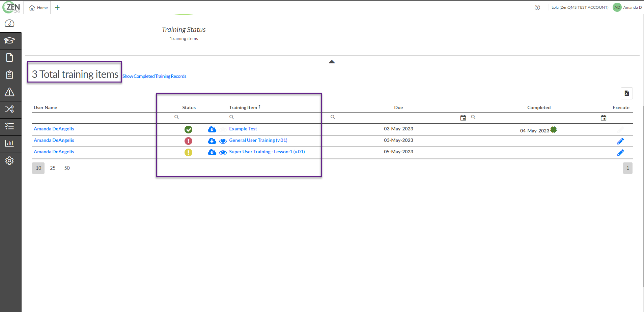The height and width of the screenshot is (312, 644).
Task: Open Amanda DeAngelis link in Example Test row
Action: pyautogui.click(x=54, y=129)
